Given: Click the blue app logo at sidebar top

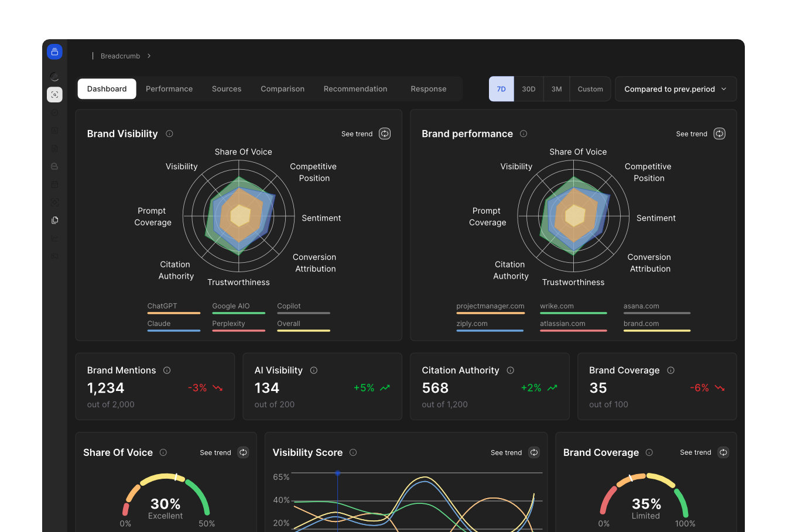Looking at the screenshot, I should pos(54,52).
